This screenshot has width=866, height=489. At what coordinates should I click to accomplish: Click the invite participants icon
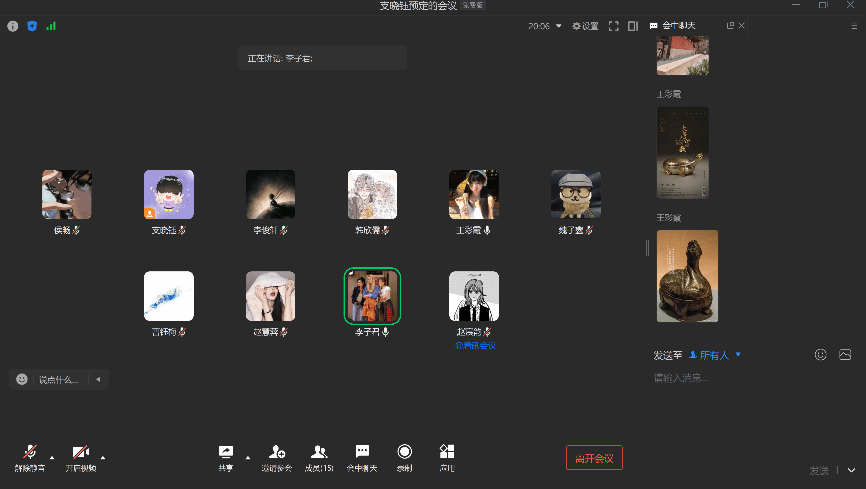coord(277,457)
